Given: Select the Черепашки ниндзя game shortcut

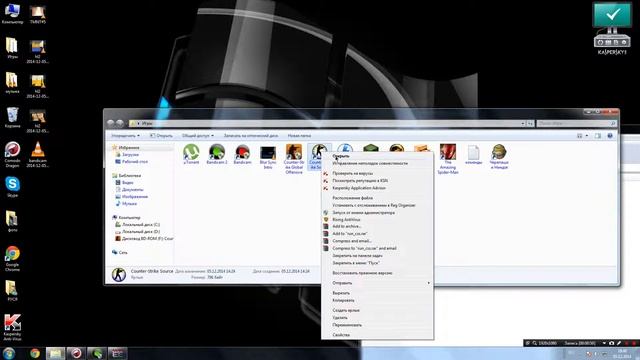Looking at the screenshot, I should (499, 156).
